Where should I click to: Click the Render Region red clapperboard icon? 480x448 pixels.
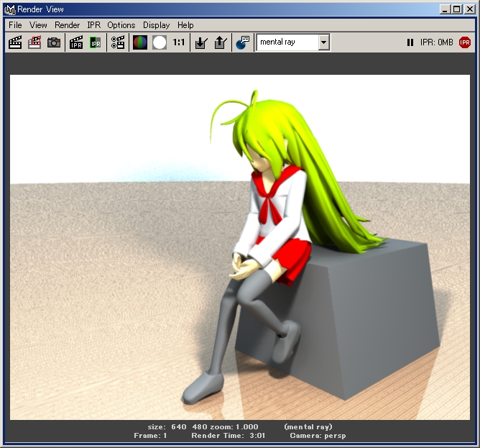(34, 42)
